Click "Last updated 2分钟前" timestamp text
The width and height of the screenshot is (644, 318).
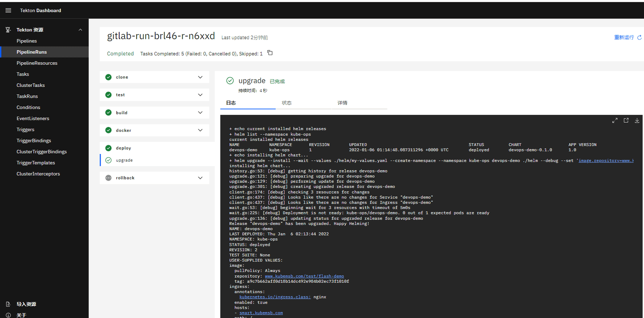click(245, 38)
